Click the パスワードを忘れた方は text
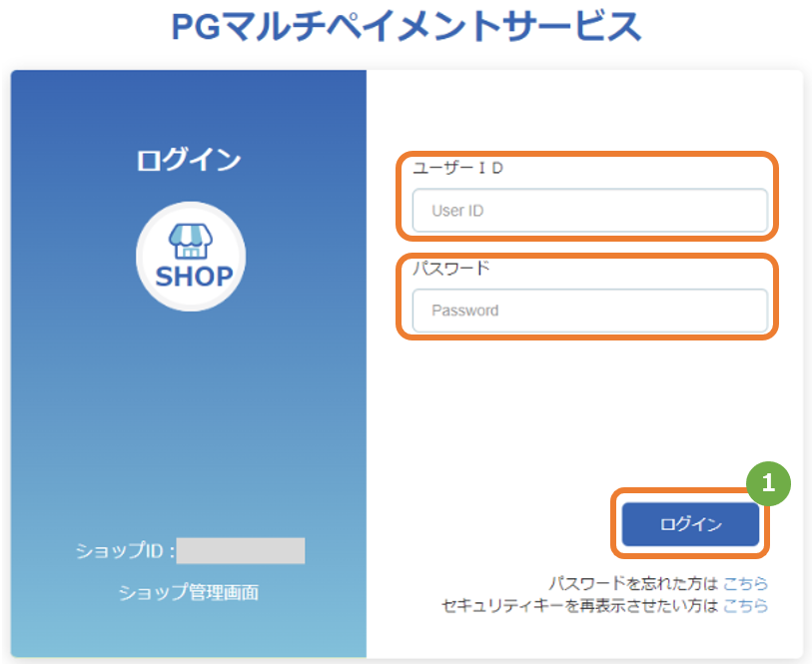 634,583
